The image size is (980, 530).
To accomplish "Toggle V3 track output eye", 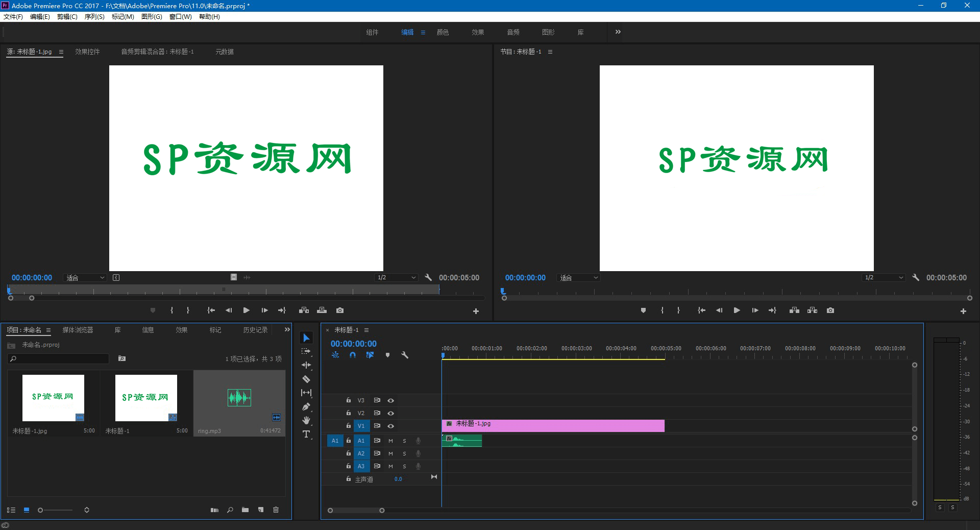I will (x=390, y=400).
